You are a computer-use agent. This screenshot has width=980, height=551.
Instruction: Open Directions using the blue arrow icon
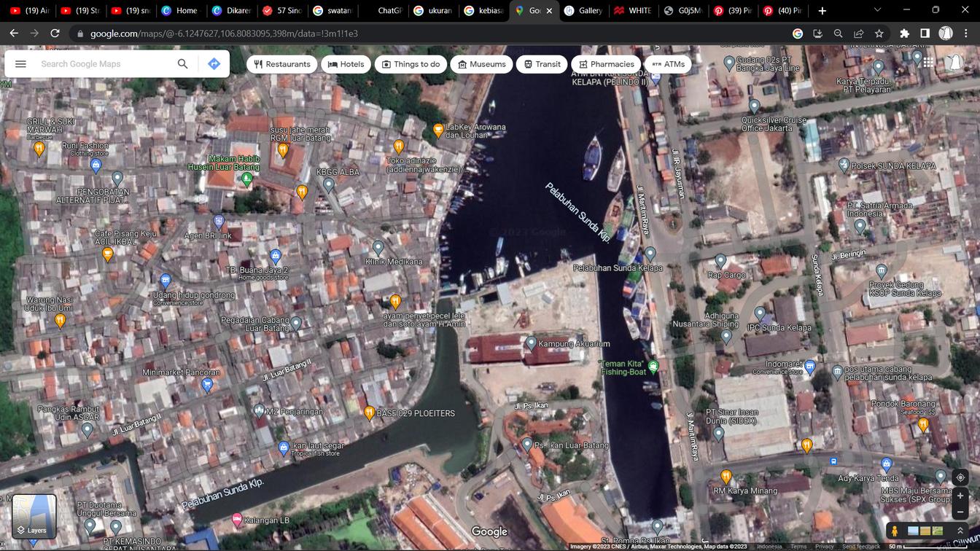point(214,64)
